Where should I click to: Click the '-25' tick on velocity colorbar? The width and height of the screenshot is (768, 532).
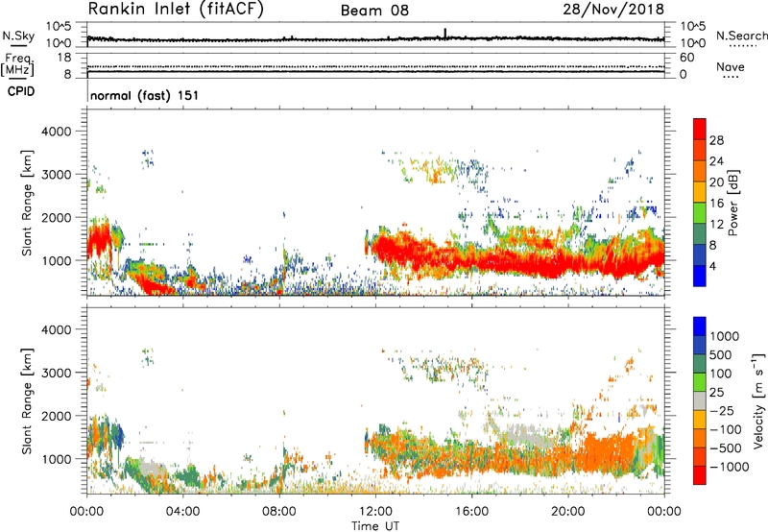point(722,410)
